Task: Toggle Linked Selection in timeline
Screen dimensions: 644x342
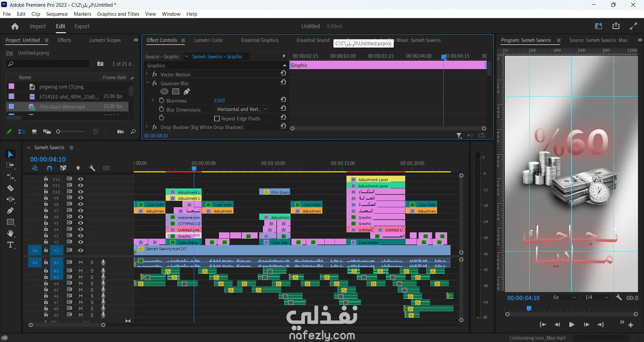Action: tap(63, 168)
